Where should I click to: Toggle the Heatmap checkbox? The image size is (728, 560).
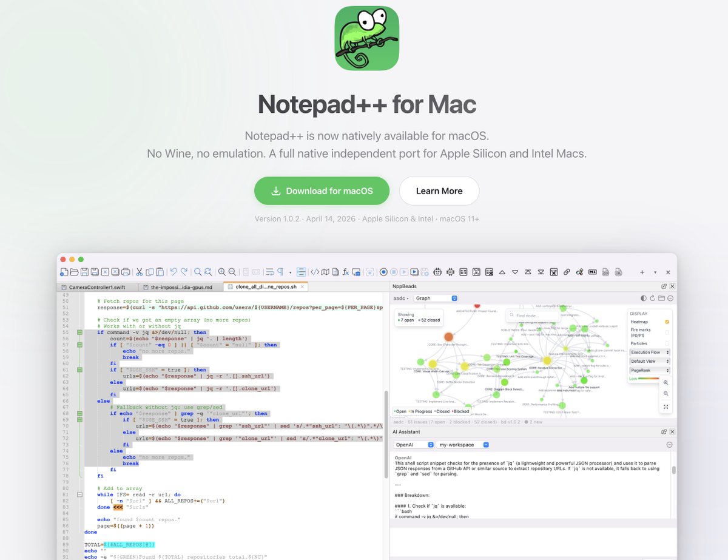[667, 322]
